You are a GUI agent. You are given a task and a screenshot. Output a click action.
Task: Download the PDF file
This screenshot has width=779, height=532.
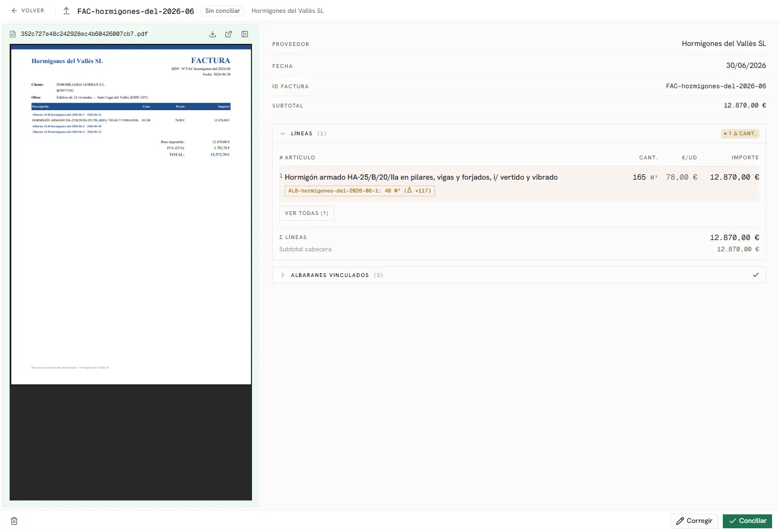click(x=212, y=34)
